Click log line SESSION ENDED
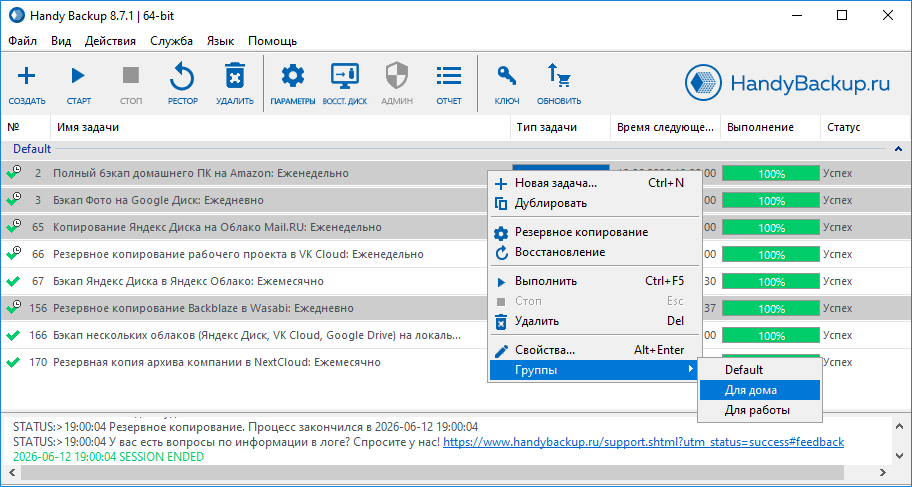912x487 pixels. click(x=108, y=457)
